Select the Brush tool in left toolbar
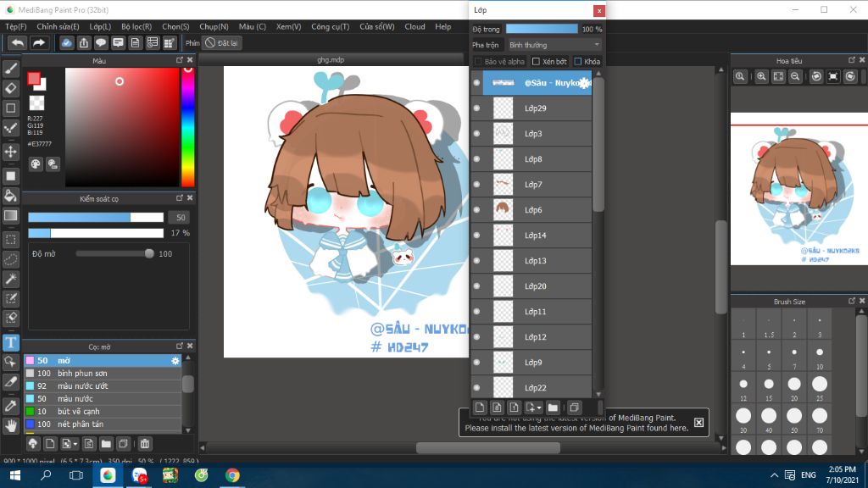Image resolution: width=868 pixels, height=488 pixels. [x=10, y=68]
